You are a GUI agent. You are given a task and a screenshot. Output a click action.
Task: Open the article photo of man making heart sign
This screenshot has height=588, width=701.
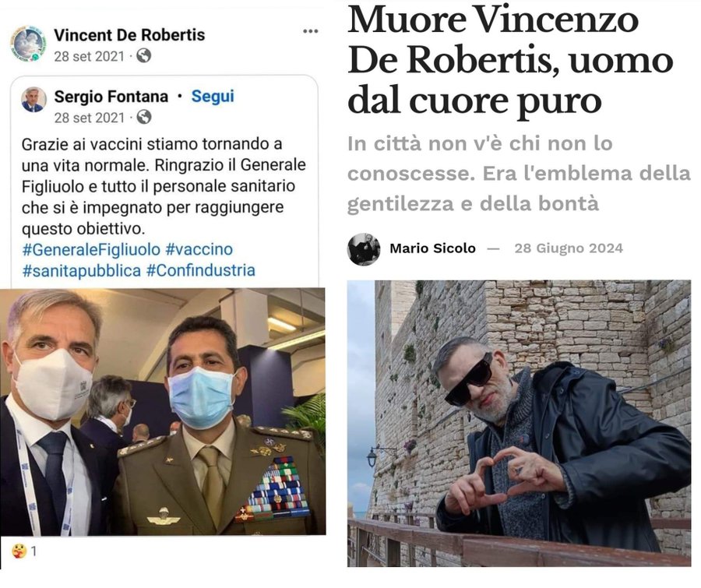[x=519, y=424]
